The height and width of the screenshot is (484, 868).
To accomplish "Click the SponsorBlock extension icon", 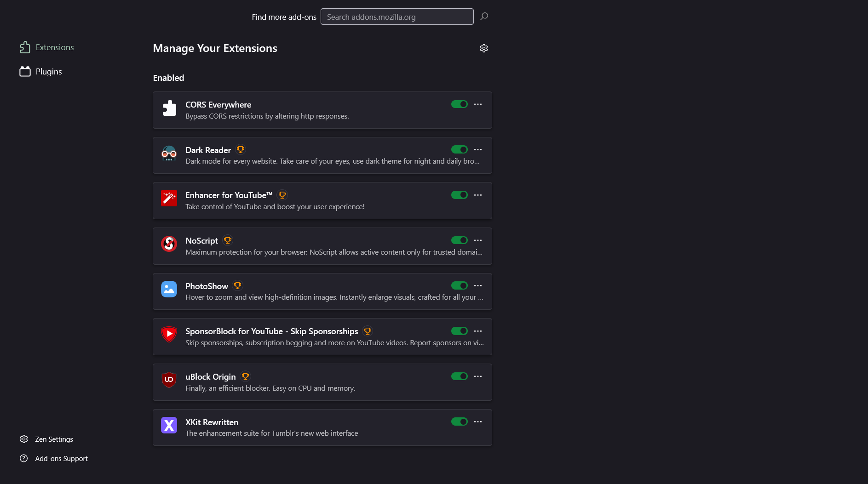I will pyautogui.click(x=169, y=335).
